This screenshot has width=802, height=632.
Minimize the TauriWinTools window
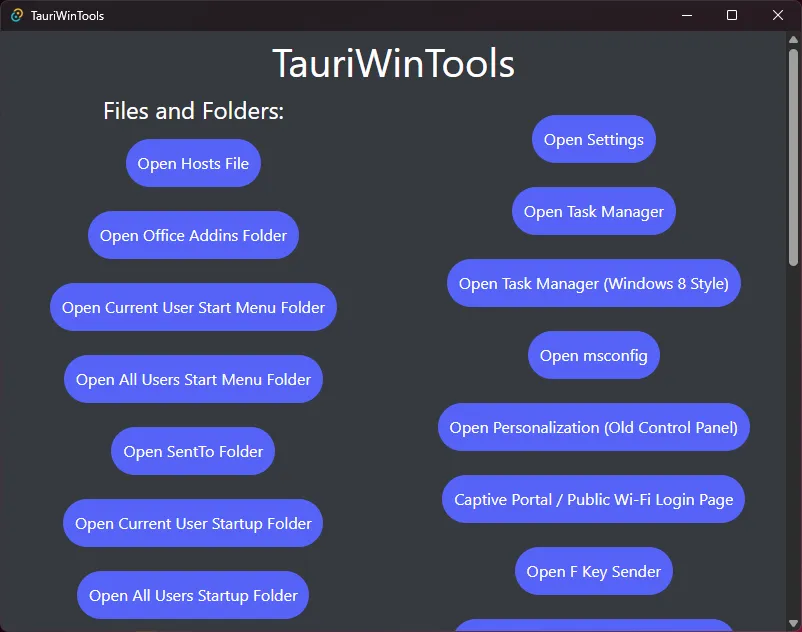pos(686,15)
